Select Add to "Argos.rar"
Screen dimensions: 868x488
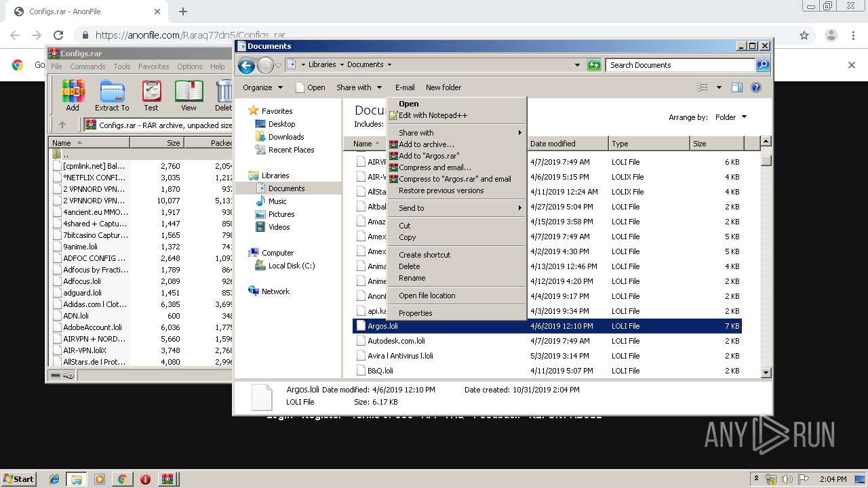pos(456,156)
